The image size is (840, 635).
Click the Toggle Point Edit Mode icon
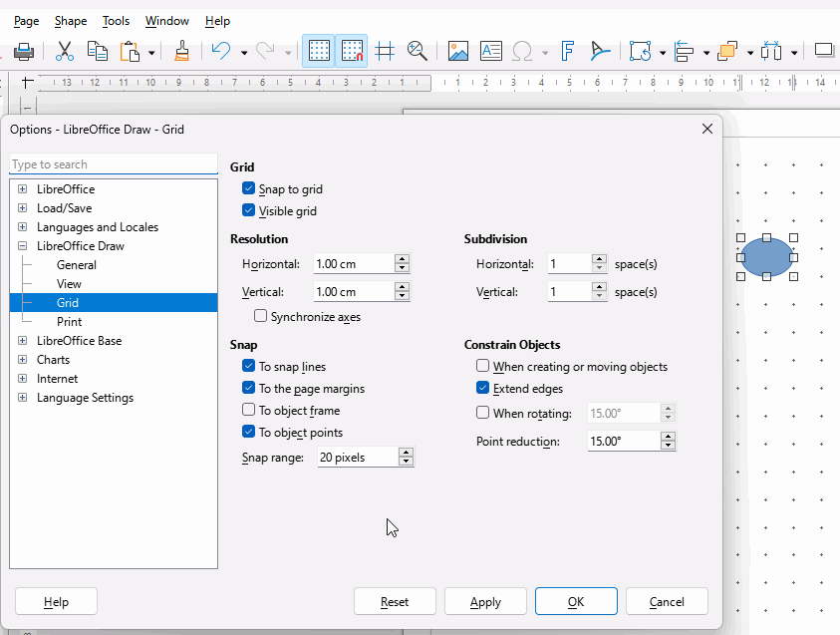pyautogui.click(x=600, y=52)
